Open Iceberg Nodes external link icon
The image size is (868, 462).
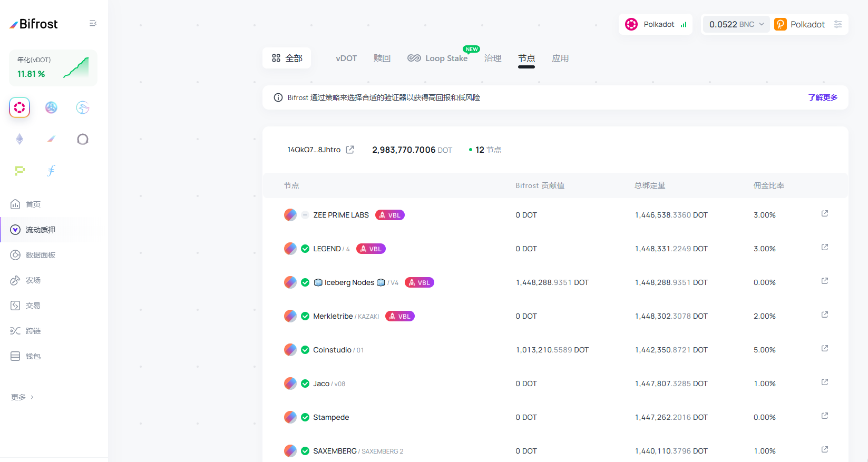click(x=825, y=281)
